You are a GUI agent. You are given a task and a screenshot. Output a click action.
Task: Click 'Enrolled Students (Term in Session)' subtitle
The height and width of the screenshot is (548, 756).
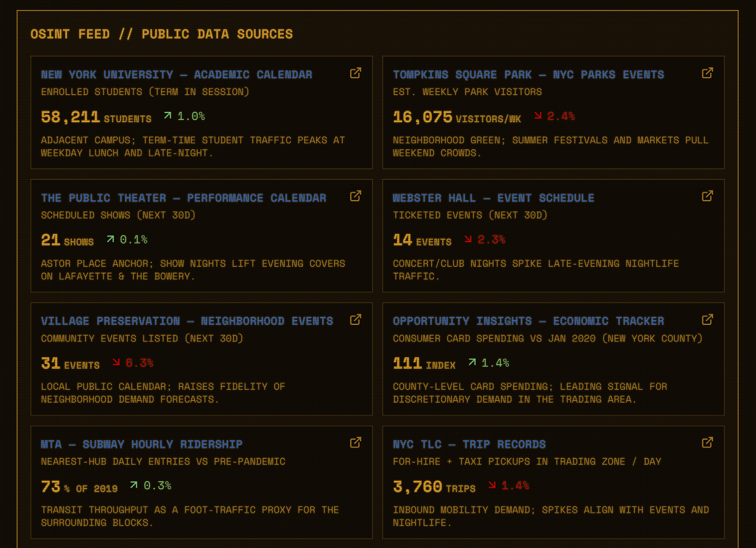(145, 92)
